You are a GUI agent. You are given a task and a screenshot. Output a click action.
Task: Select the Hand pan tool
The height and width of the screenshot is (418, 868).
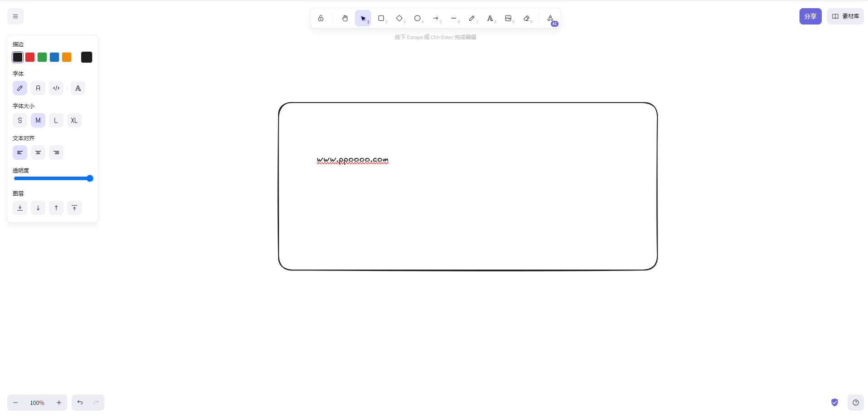[345, 18]
